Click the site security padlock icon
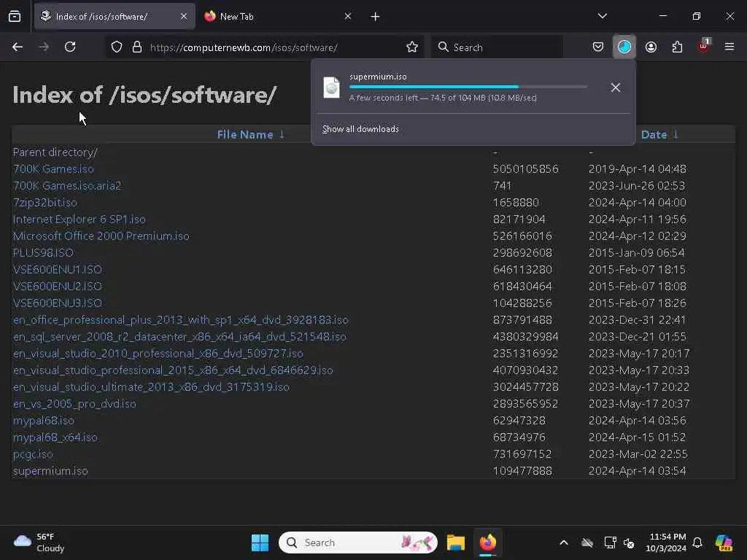The width and height of the screenshot is (747, 560). pos(136,47)
